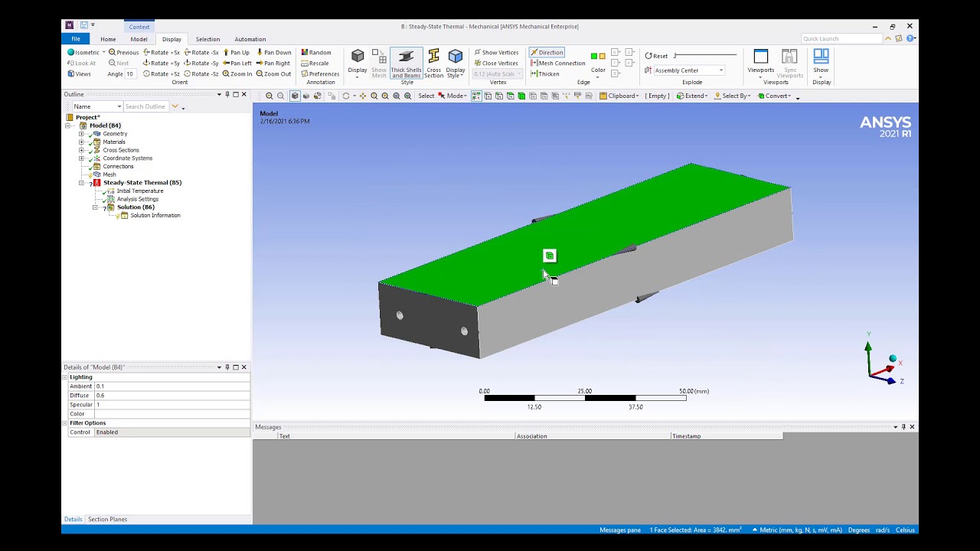Click the Thicken edge option
Viewport: 980px width, 551px height.
544,74
